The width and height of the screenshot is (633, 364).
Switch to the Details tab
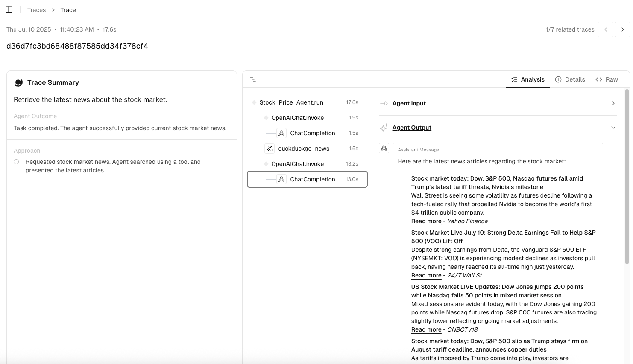coord(570,79)
